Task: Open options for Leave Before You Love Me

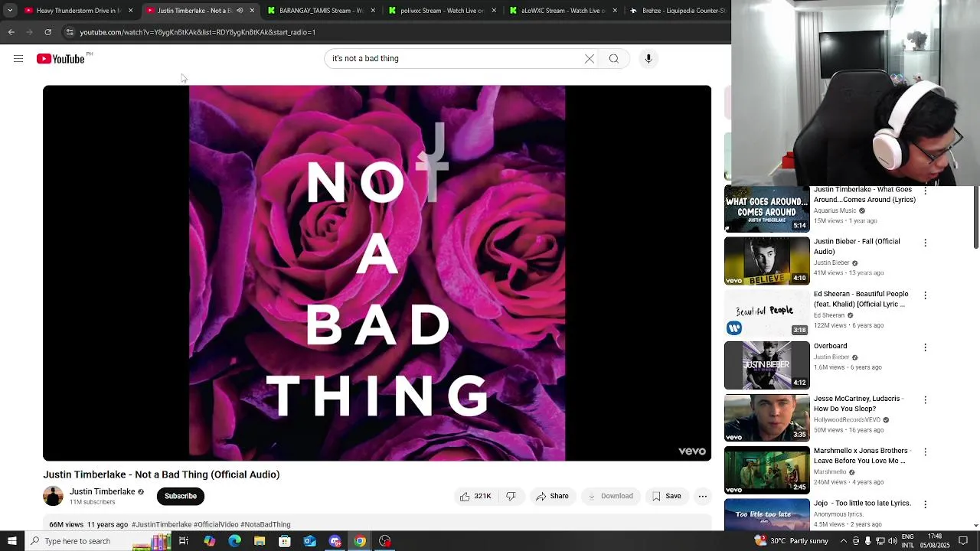Action: 925,452
